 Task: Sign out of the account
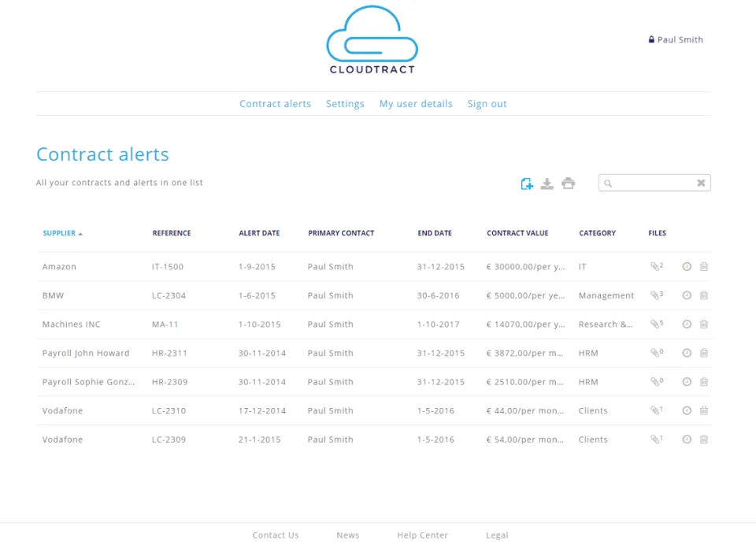click(487, 104)
